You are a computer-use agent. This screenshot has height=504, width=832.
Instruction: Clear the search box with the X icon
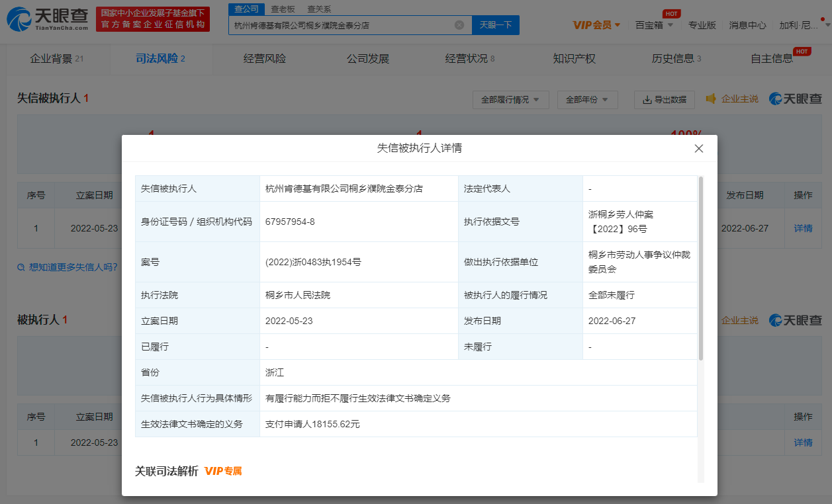(459, 25)
